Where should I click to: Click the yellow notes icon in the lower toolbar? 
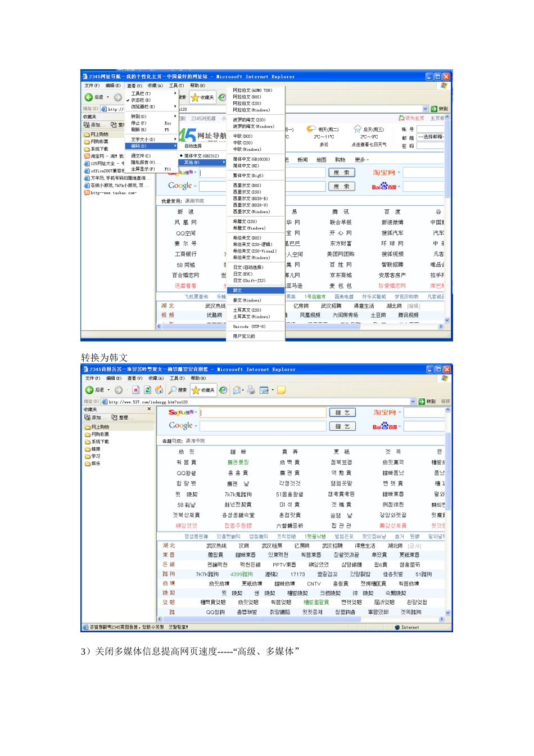(x=282, y=390)
